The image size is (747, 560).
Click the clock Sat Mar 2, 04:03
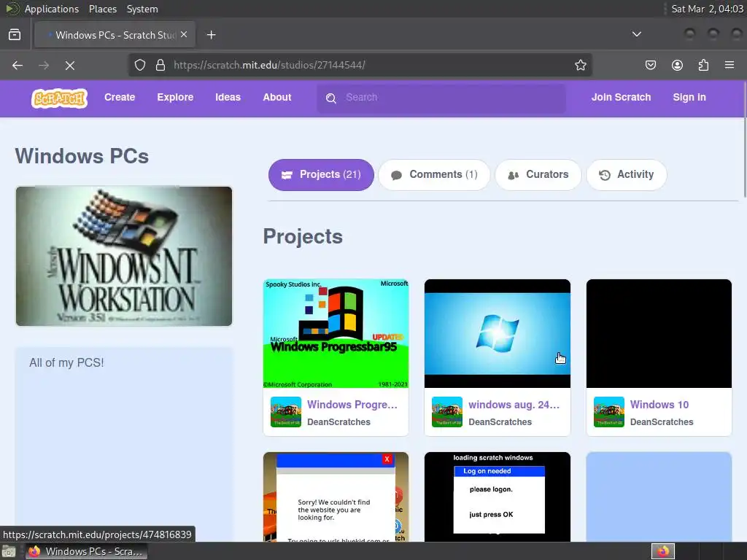(707, 9)
